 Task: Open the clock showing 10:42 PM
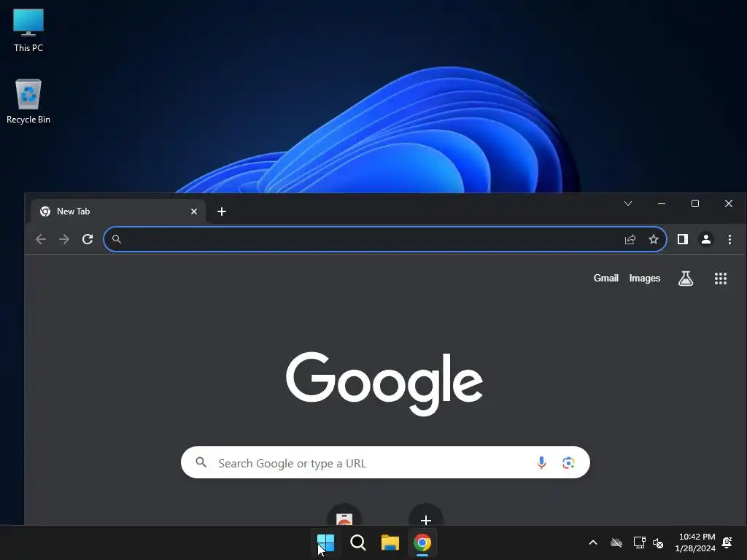coord(695,542)
